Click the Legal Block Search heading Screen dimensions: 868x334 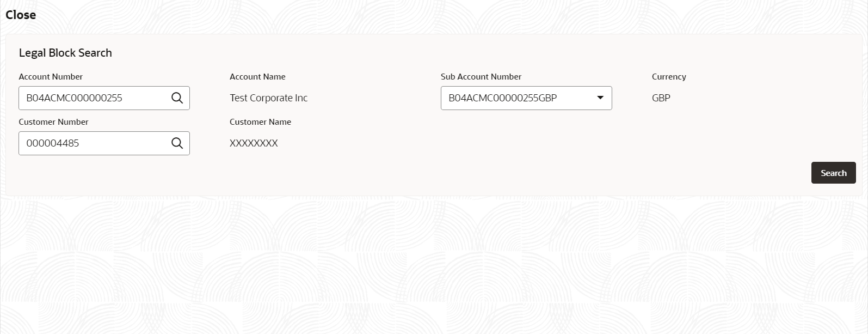[65, 53]
